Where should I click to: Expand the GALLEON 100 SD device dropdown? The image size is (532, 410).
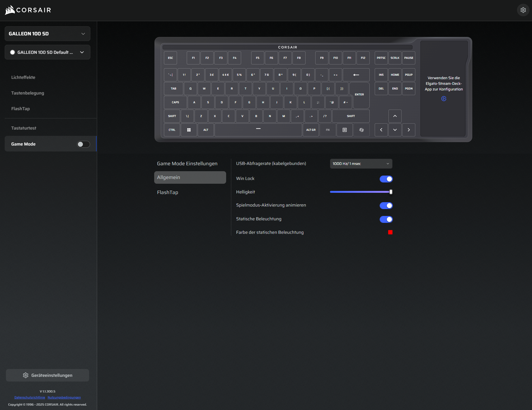click(x=48, y=34)
